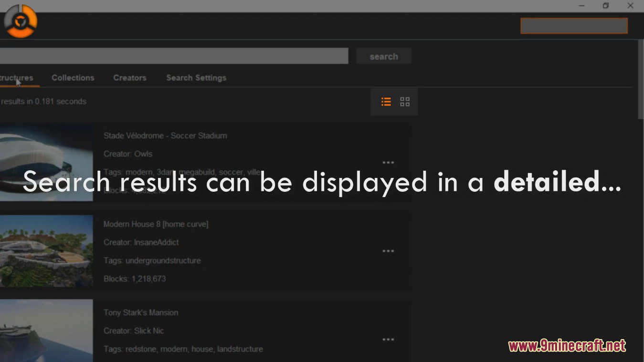Click the orange app logo icon
Screen dimensions: 644x362
(21, 21)
